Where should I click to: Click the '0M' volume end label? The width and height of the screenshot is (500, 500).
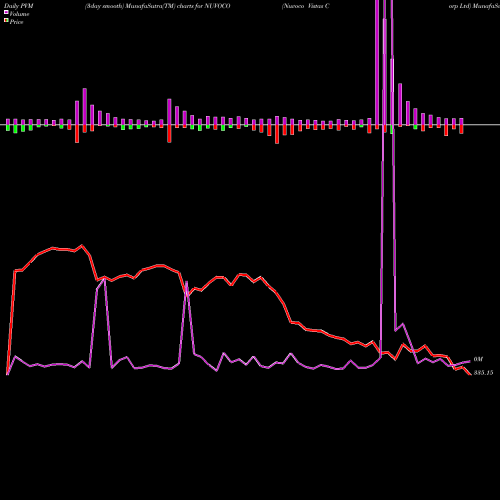click(x=478, y=359)
